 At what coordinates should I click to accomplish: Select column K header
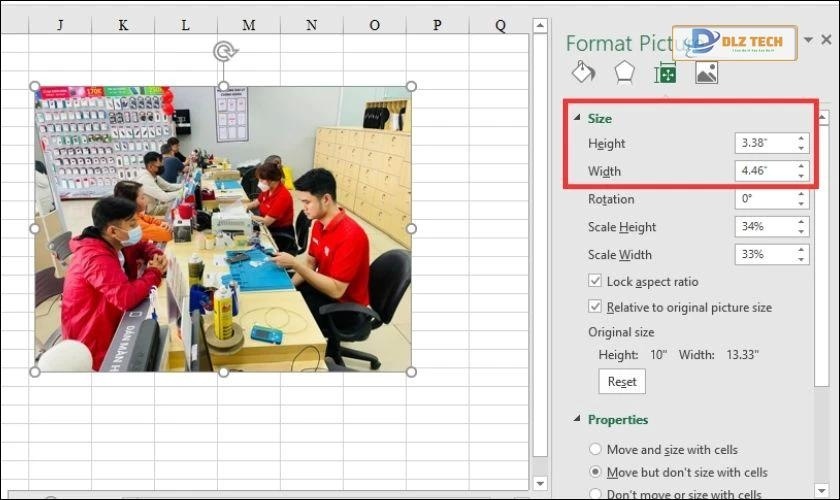123,25
